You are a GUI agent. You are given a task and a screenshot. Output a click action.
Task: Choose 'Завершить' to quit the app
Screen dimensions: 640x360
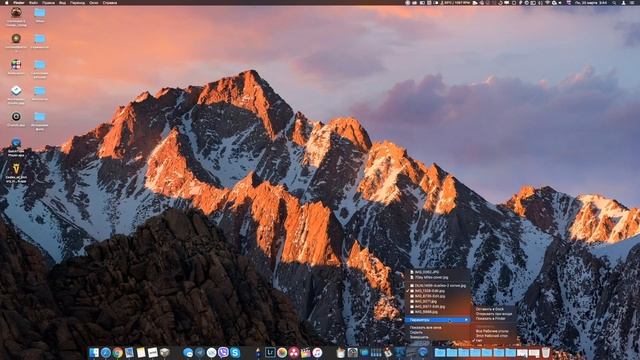[x=419, y=337]
